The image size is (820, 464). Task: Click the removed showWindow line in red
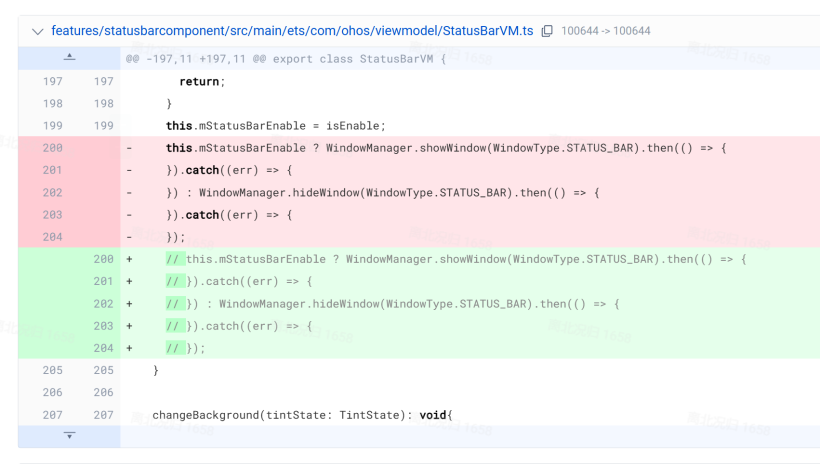445,148
